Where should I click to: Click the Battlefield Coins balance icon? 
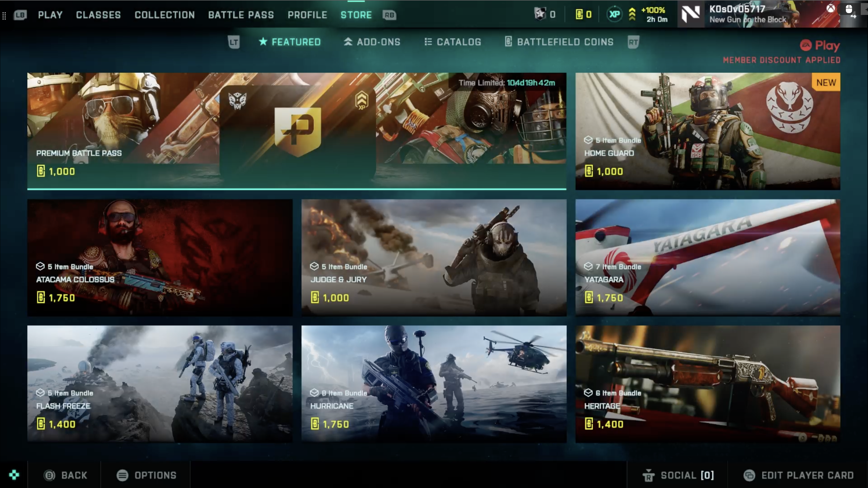point(579,14)
